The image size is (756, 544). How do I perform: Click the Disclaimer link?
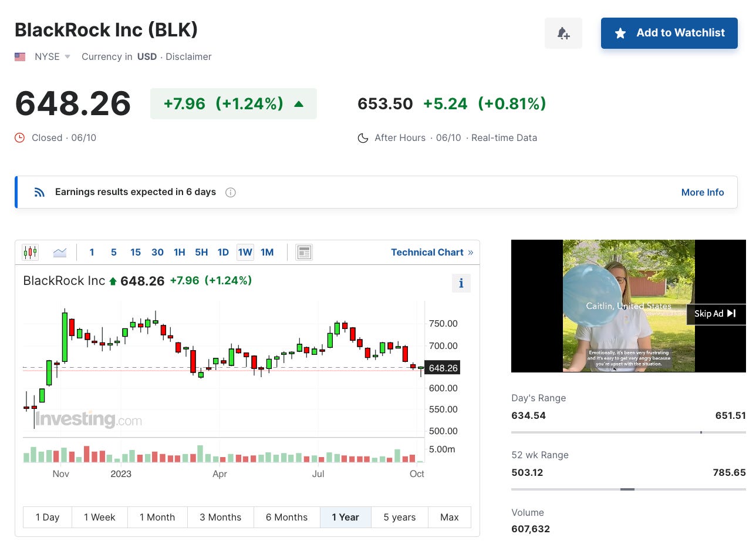(x=188, y=57)
